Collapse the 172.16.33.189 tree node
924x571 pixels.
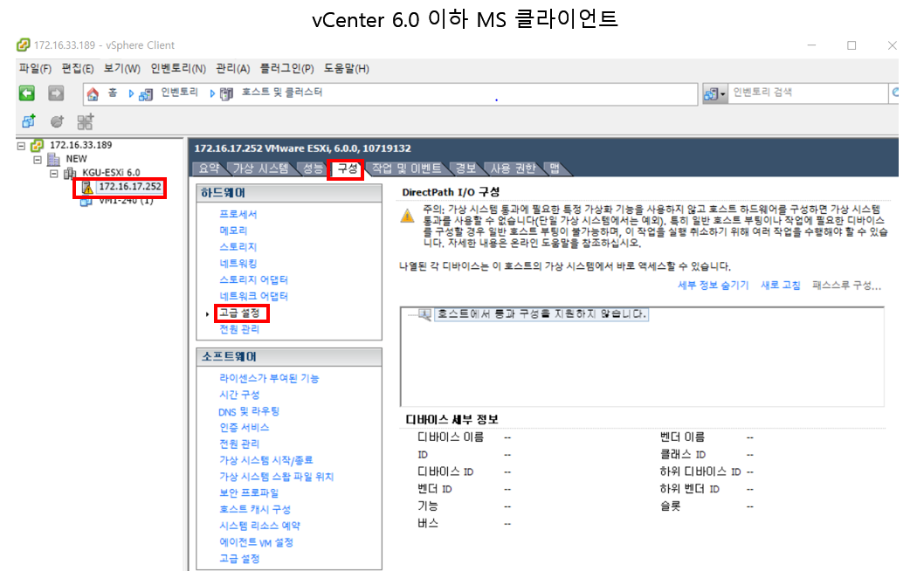(21, 146)
